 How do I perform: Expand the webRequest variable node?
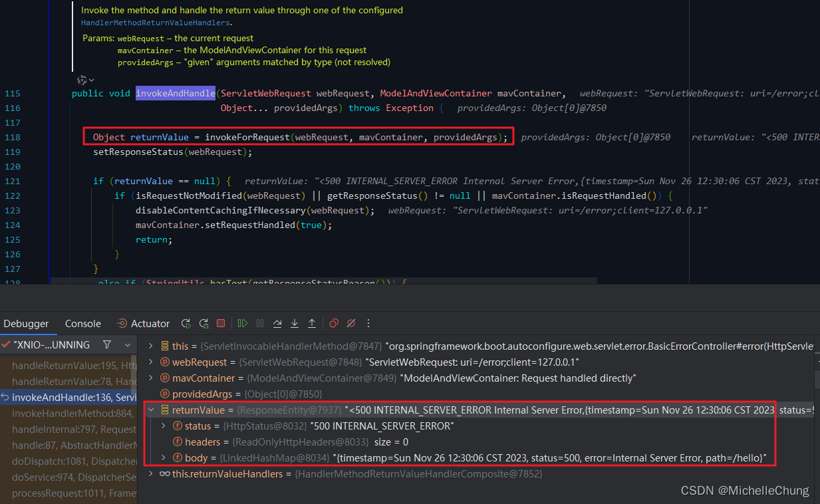pyautogui.click(x=150, y=362)
